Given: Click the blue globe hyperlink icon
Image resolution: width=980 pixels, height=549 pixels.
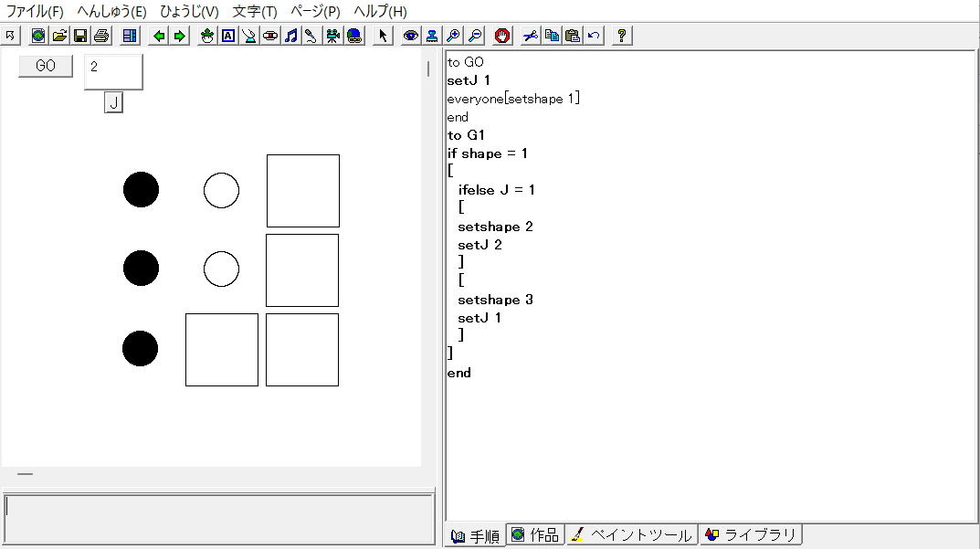Looking at the screenshot, I should 354,36.
